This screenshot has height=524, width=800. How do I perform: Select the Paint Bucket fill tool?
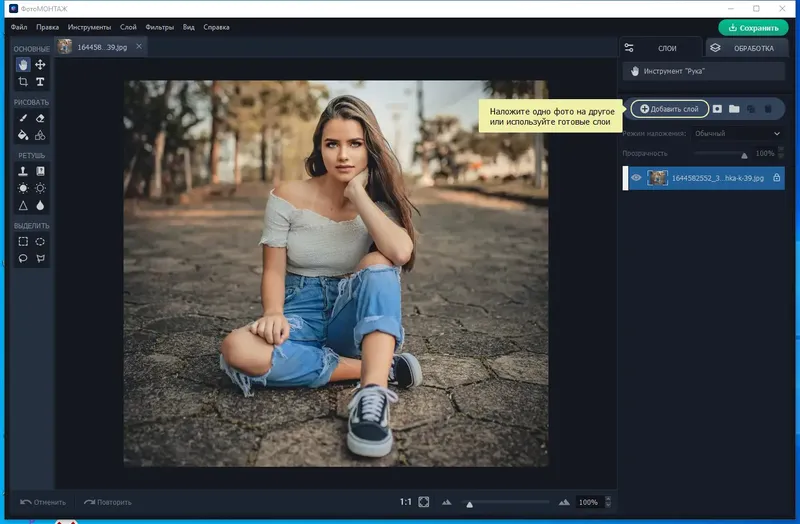pos(23,135)
